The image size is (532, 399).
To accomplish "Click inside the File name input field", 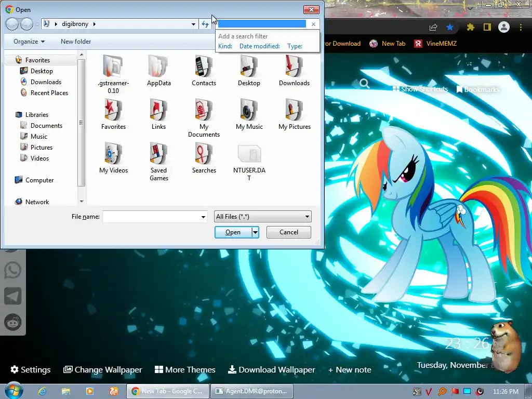I will coord(151,217).
